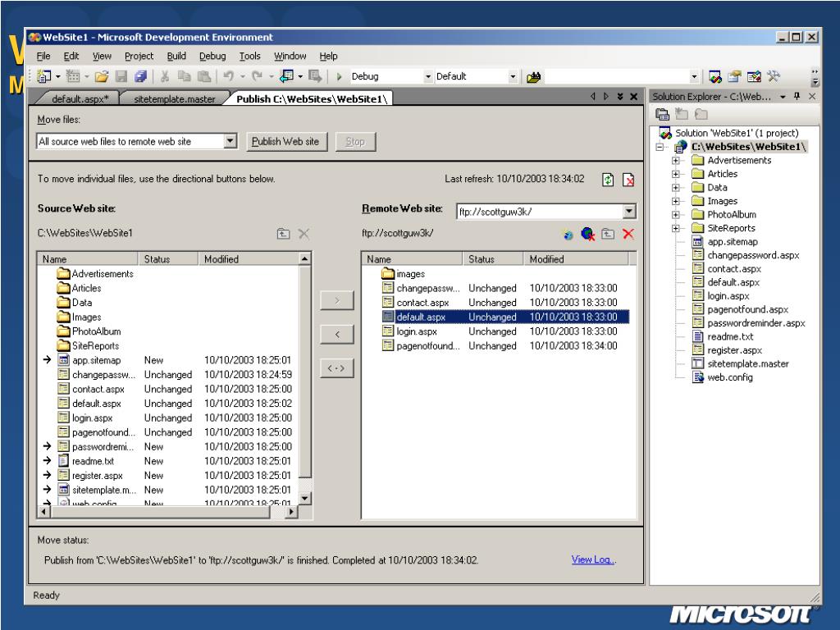Click the New Project toolbar icon
Screen dimensions: 840x630
[43, 76]
